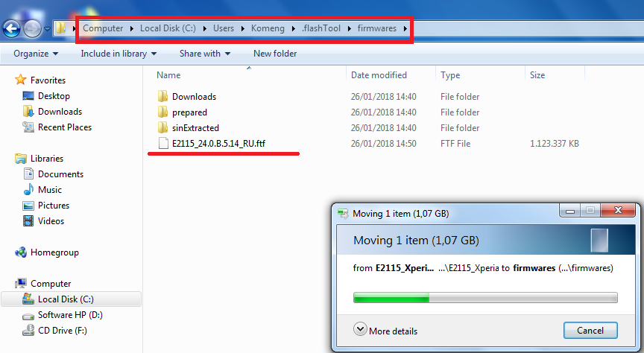This screenshot has width=644, height=353.
Task: Click the Music library icon
Action: [28, 190]
